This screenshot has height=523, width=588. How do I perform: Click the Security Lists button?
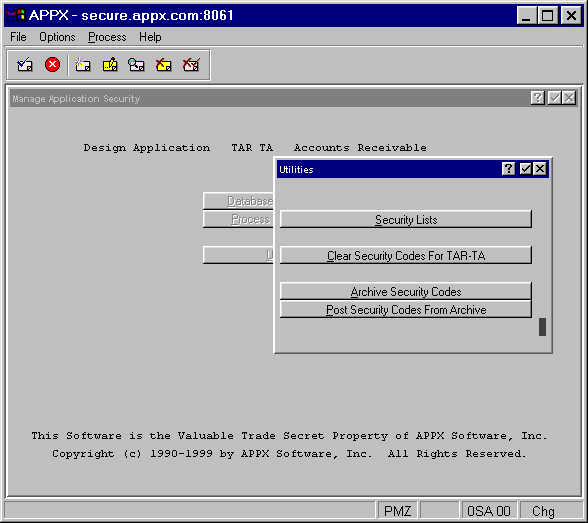click(406, 219)
